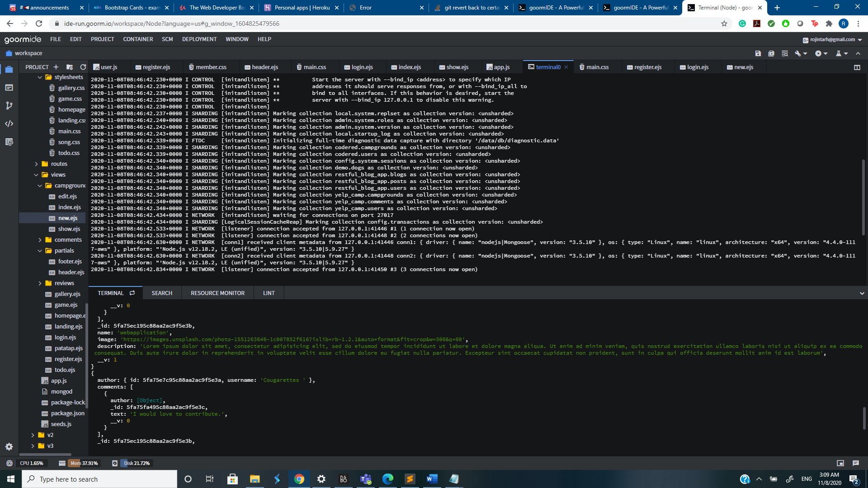
Task: Refresh the project file tree
Action: (x=83, y=67)
